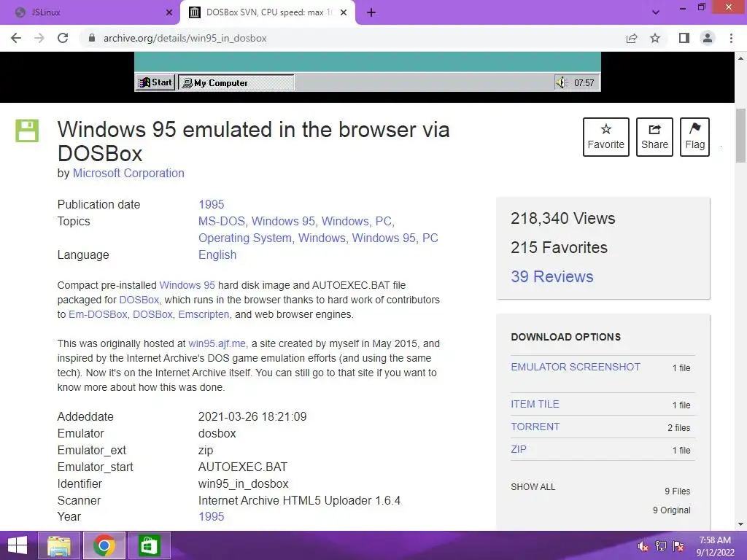747x560 pixels.
Task: Open the Chrome three-dot menu
Action: point(731,38)
